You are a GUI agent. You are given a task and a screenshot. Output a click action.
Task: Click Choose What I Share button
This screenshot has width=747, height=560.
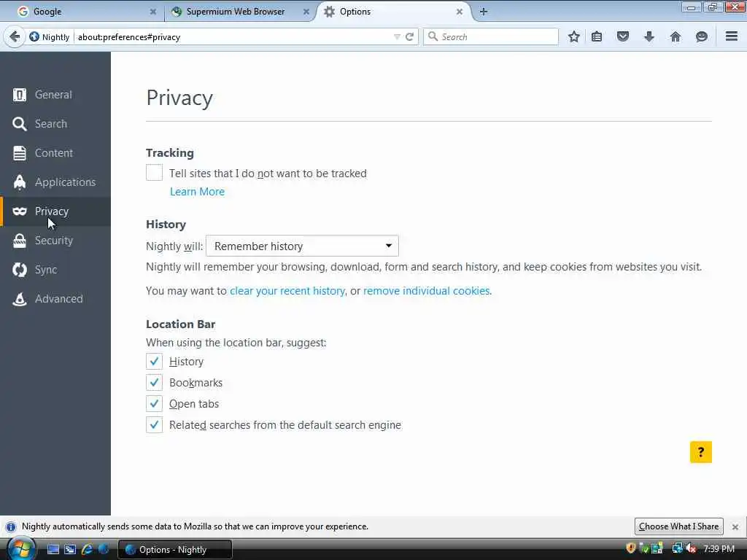(x=679, y=526)
